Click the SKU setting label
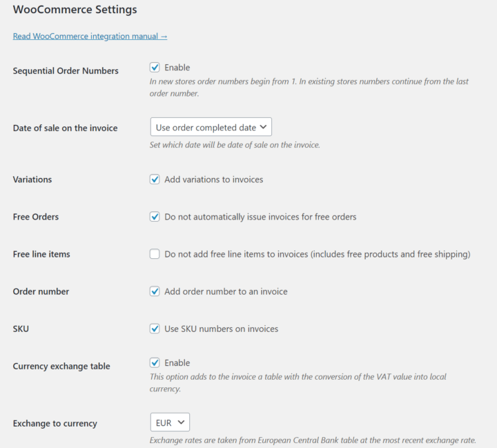The width and height of the screenshot is (497, 448). 21,329
